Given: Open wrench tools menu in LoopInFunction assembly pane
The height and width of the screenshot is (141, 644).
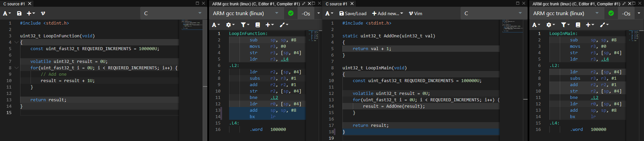Looking at the screenshot, I should click(x=284, y=25).
